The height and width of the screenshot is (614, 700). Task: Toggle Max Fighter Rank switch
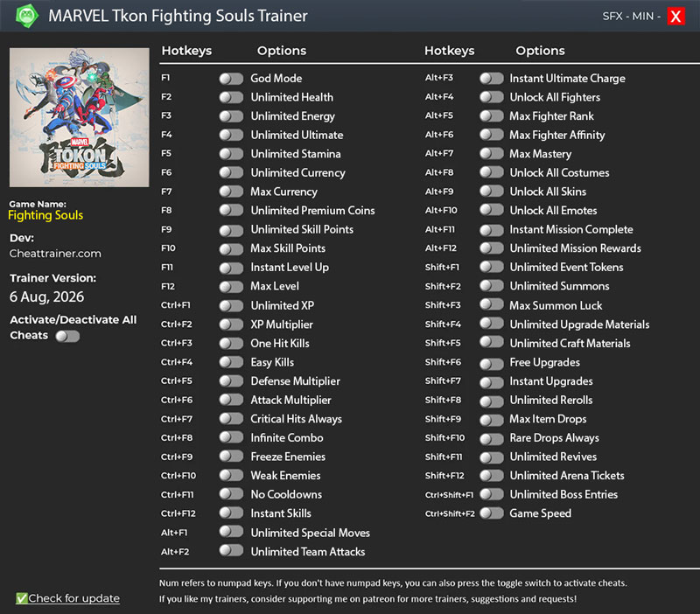point(492,116)
